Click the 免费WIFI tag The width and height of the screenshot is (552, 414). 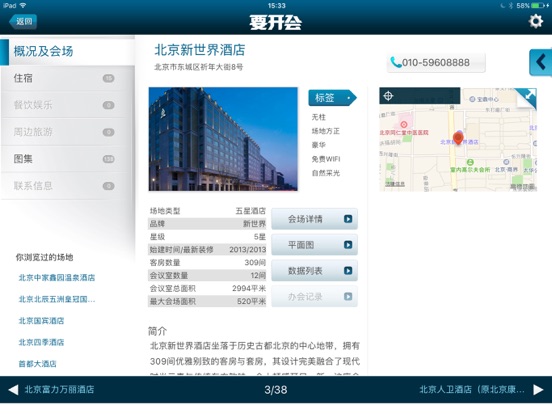point(326,159)
